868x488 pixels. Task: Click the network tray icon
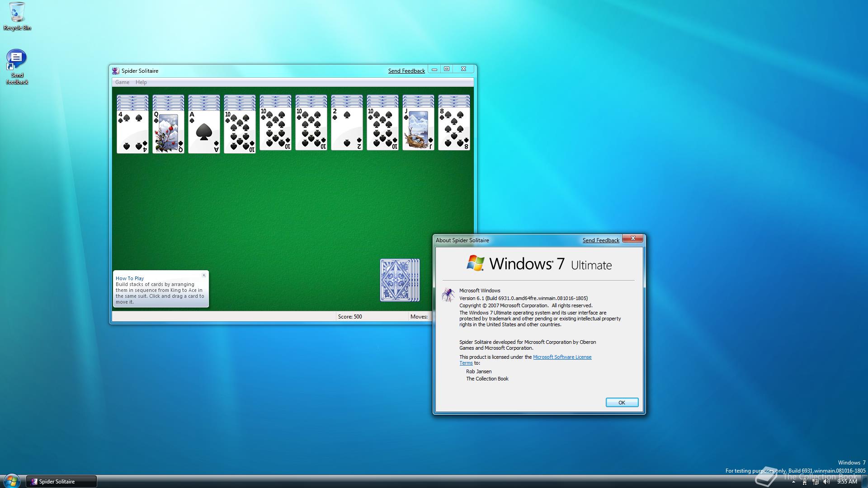816,482
